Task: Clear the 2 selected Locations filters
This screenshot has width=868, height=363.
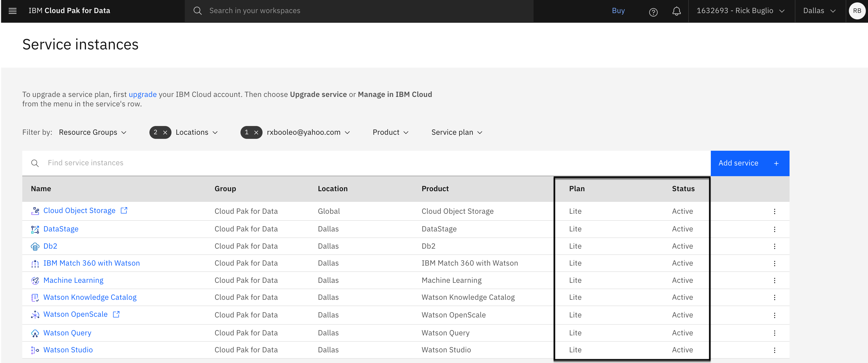Action: [x=165, y=133]
